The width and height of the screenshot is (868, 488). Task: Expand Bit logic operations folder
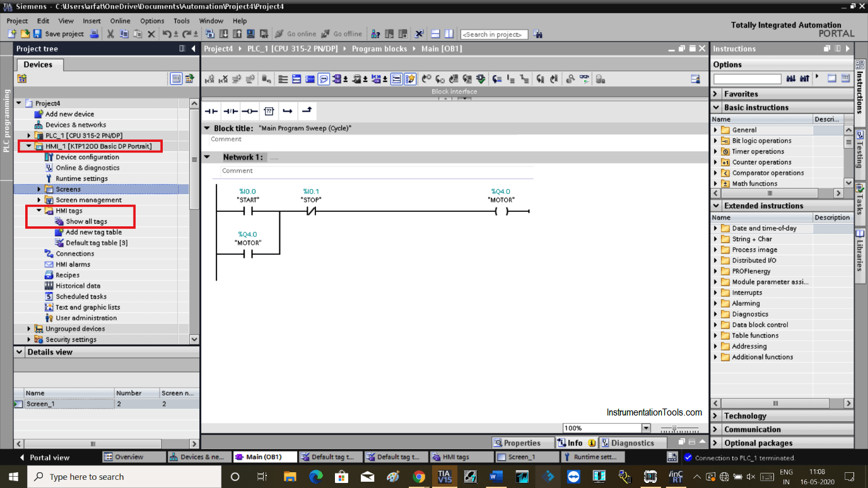pos(715,141)
